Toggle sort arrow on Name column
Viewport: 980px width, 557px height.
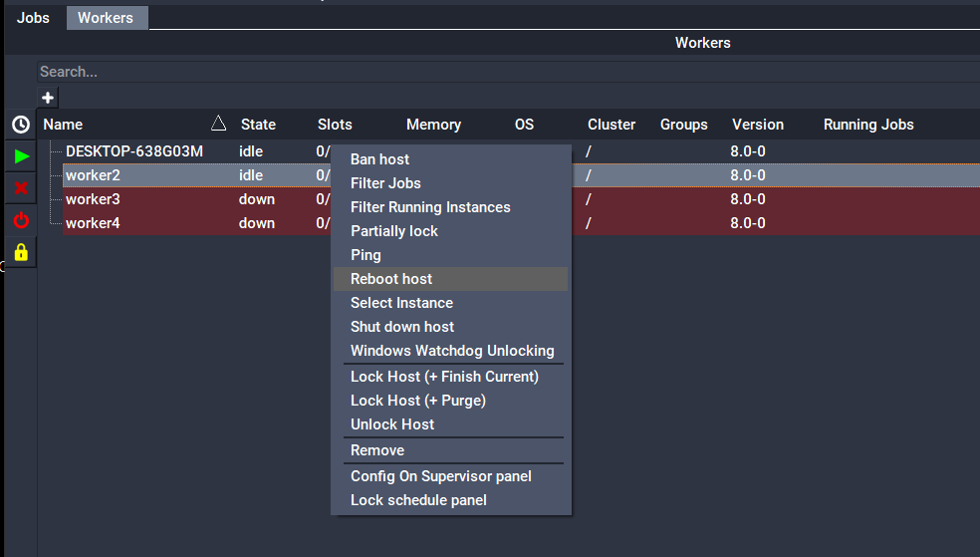(219, 124)
